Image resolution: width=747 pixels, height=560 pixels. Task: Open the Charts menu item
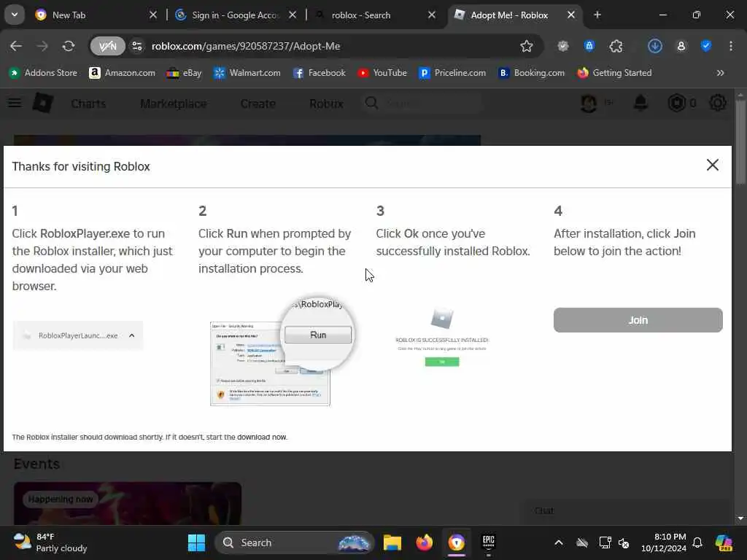(x=88, y=104)
